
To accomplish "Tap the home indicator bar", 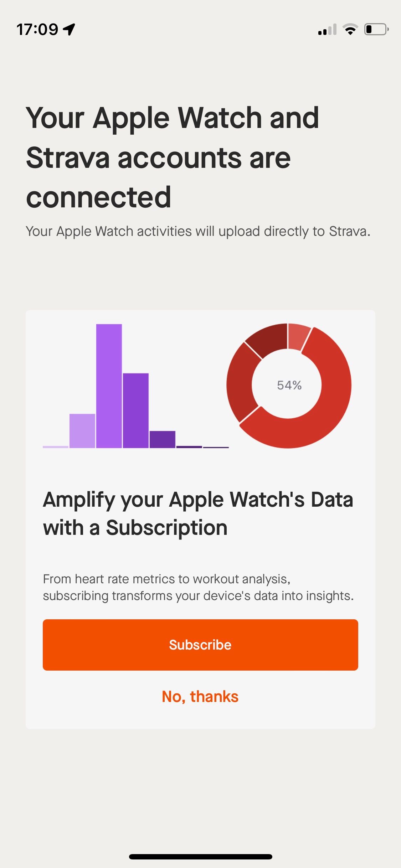I will 200,857.
